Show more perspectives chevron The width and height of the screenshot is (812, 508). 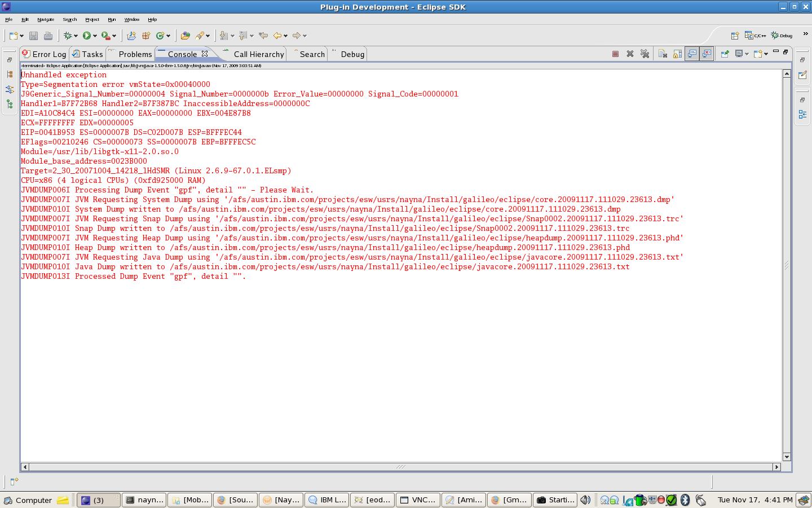(x=805, y=34)
